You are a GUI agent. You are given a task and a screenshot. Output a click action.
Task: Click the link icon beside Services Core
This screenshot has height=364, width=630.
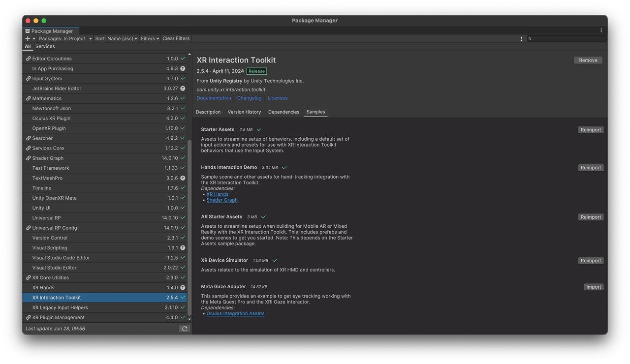click(x=28, y=148)
